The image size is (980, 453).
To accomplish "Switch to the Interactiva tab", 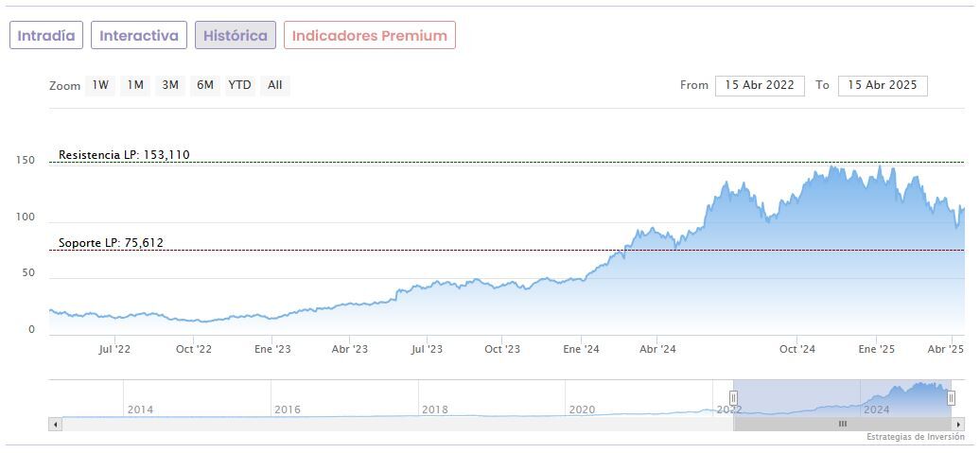I will pyautogui.click(x=139, y=36).
